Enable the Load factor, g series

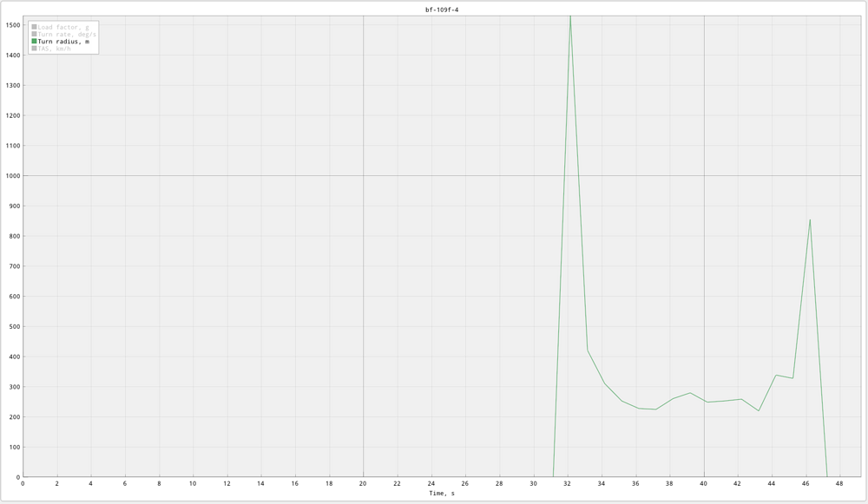(62, 27)
